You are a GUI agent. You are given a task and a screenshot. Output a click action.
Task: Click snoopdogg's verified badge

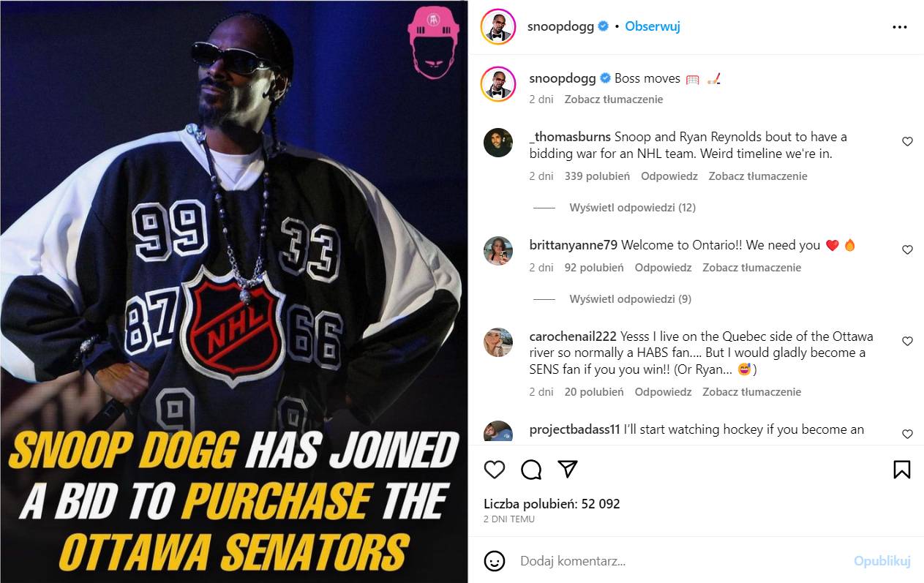pyautogui.click(x=602, y=26)
